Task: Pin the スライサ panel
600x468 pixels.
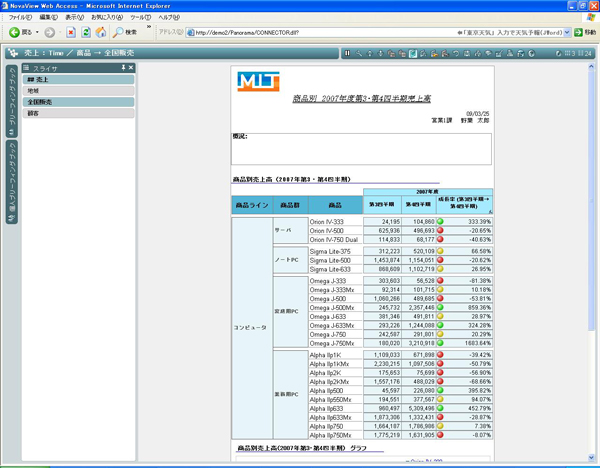Action: [122, 67]
